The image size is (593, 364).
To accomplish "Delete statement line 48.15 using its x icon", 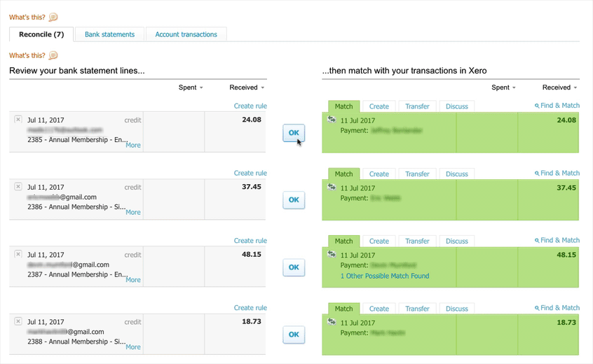I will click(x=18, y=254).
